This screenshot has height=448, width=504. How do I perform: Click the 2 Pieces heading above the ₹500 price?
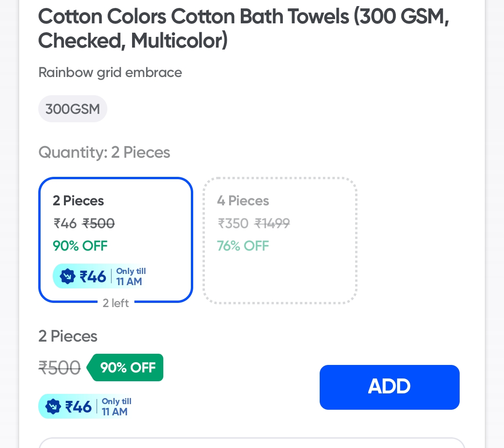pyautogui.click(x=68, y=336)
